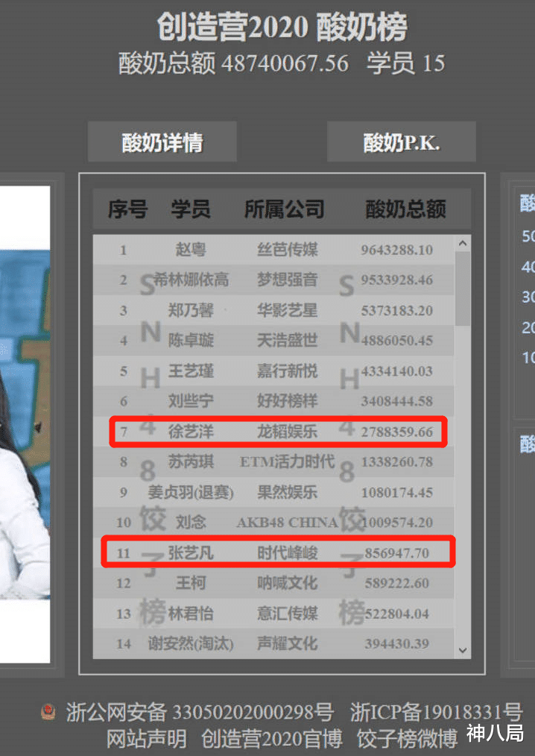
Task: Select trainee 谢安然(淘汰) in the ranking
Action: [x=191, y=643]
